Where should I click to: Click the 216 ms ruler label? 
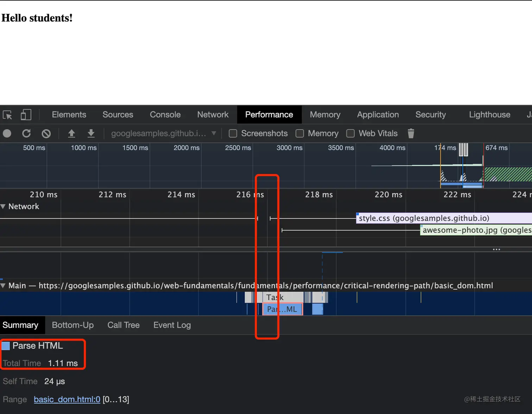[250, 195]
